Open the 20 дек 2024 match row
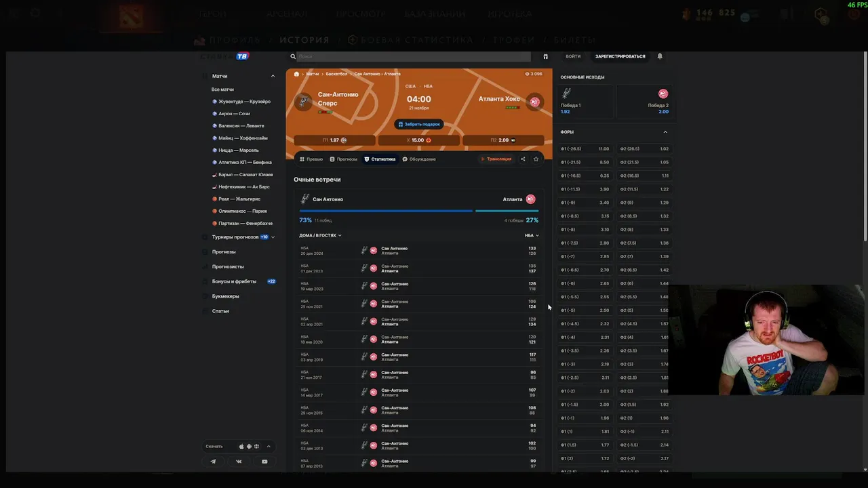The height and width of the screenshot is (488, 868). tap(419, 251)
